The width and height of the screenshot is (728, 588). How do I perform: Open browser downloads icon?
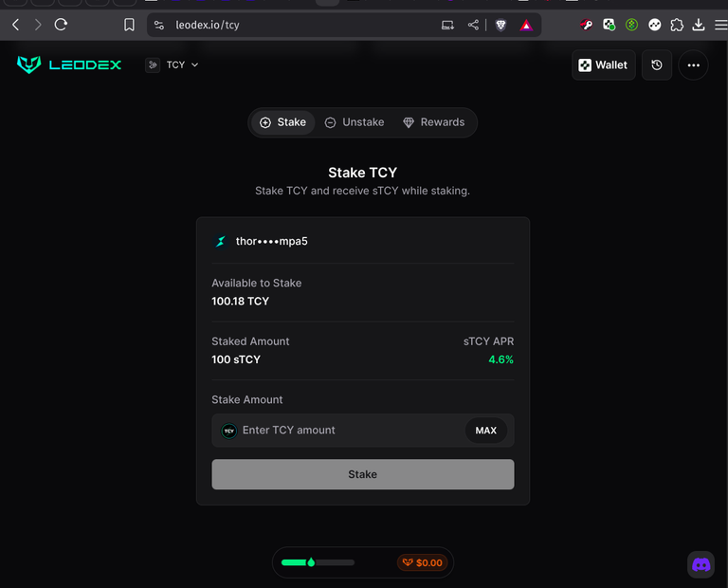(699, 25)
